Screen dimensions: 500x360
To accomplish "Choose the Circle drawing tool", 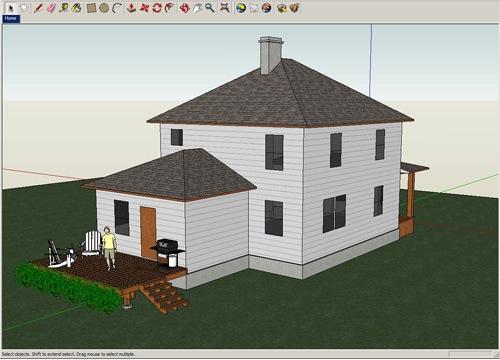I will (104, 8).
